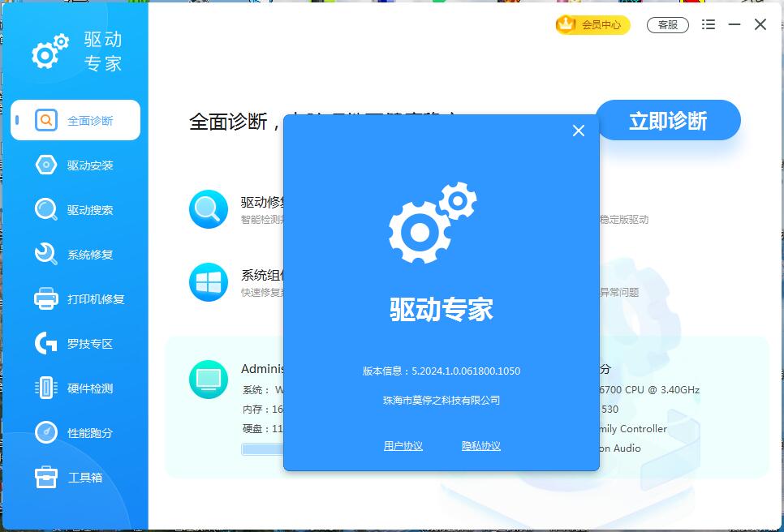Click the 打印机修复 printer icon
The width and height of the screenshot is (784, 532).
pos(46,298)
